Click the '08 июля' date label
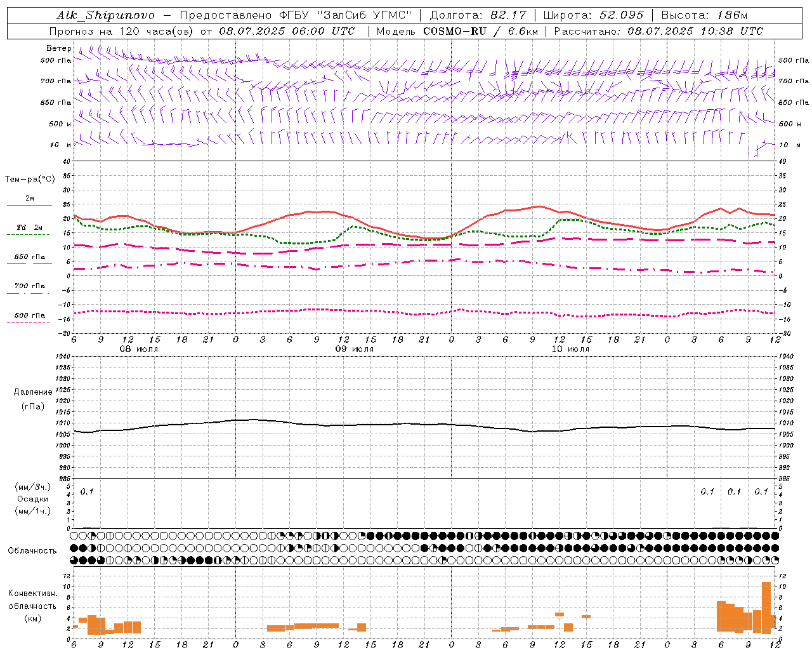The image size is (812, 650). coord(139,349)
